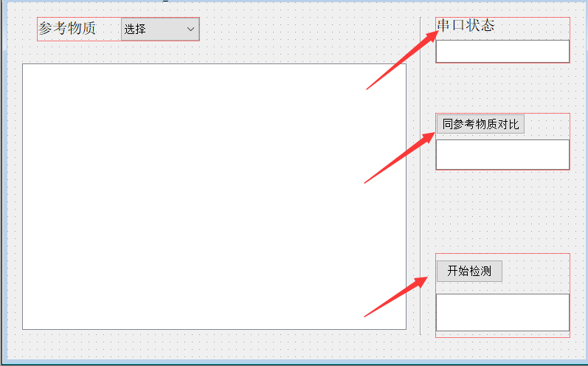Click the red arrow pointing to 开始检测
The image size is (588, 366).
pyautogui.click(x=396, y=297)
